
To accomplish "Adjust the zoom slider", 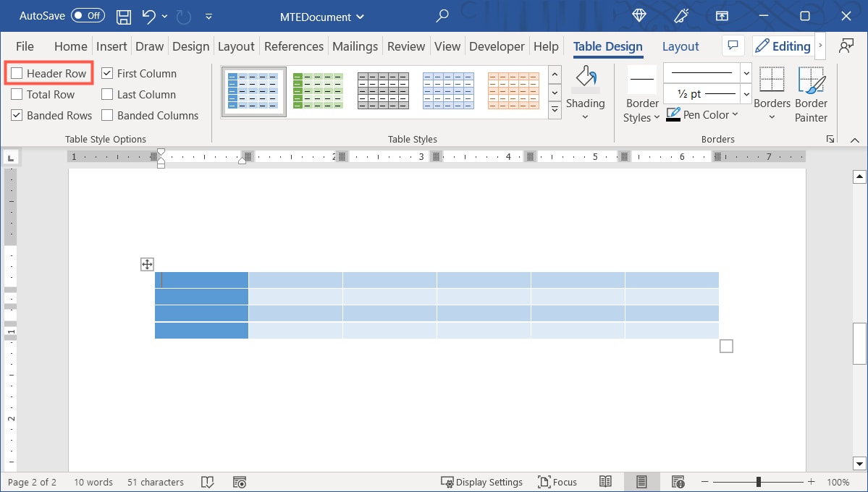I will (759, 481).
